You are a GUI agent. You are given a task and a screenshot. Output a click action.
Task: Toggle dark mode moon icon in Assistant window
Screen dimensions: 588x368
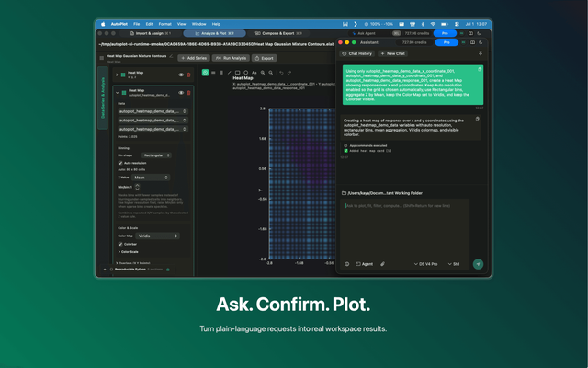481,42
